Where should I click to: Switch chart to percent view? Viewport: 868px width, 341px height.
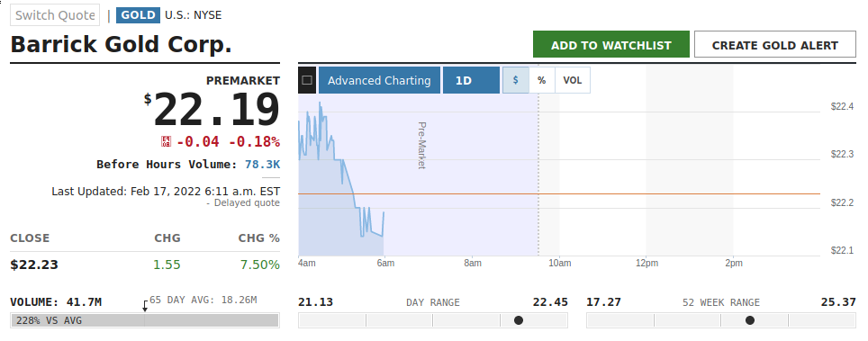point(542,80)
